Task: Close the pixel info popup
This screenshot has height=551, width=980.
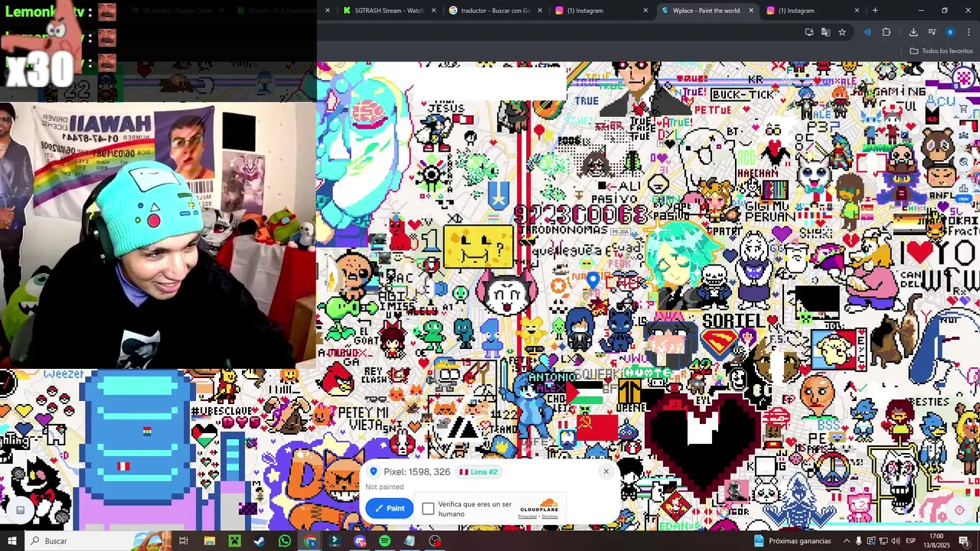Action: click(x=606, y=471)
